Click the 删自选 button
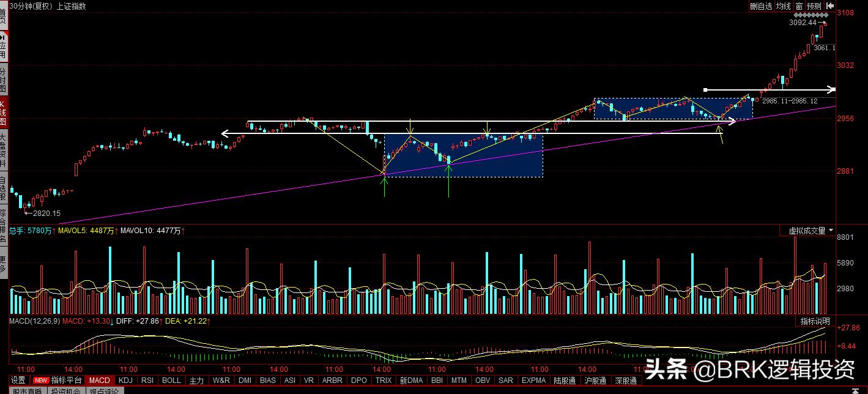 [x=761, y=6]
